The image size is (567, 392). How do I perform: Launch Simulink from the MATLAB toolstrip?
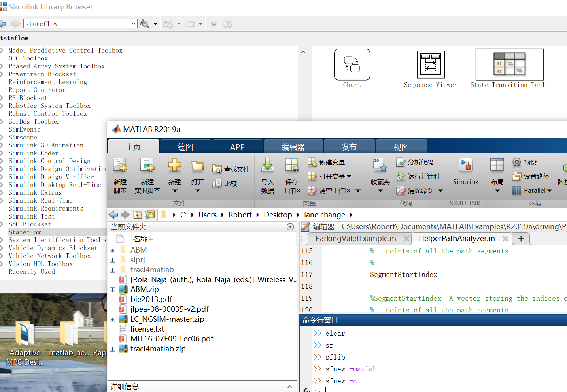click(466, 171)
